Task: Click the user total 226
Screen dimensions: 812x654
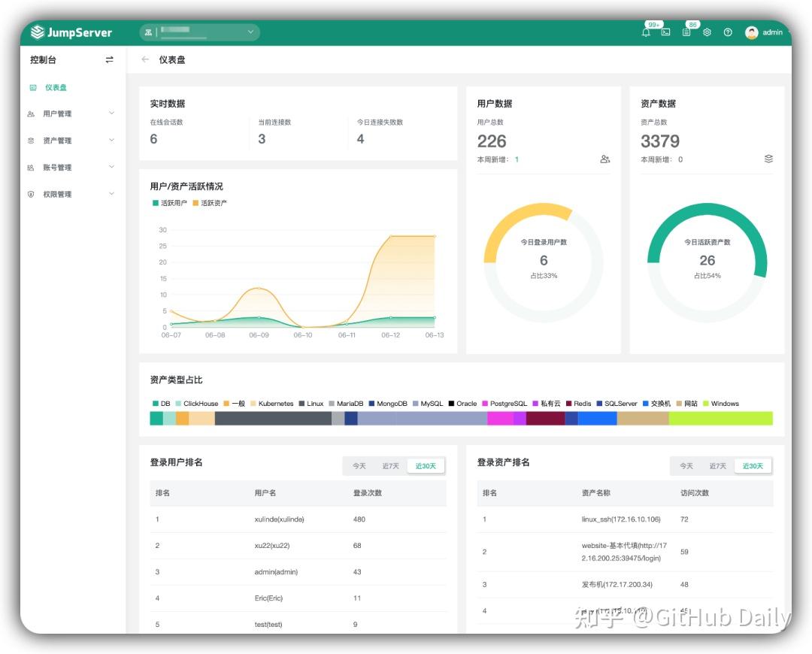Action: pyautogui.click(x=492, y=141)
